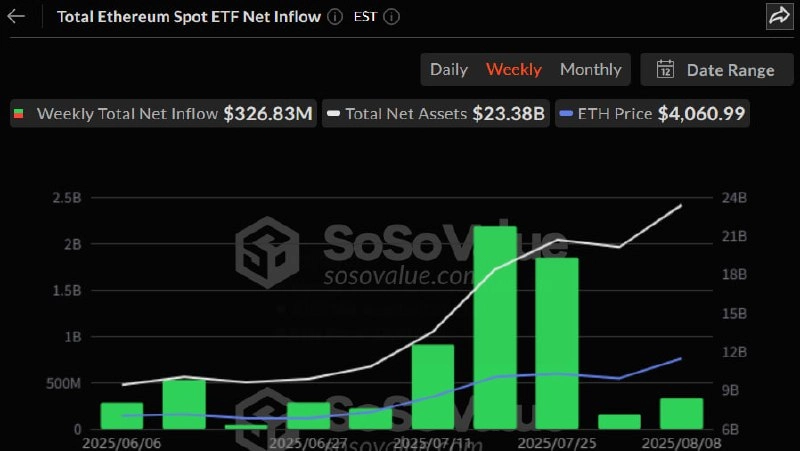Click the Total Net Assets line endpoint

tap(680, 206)
